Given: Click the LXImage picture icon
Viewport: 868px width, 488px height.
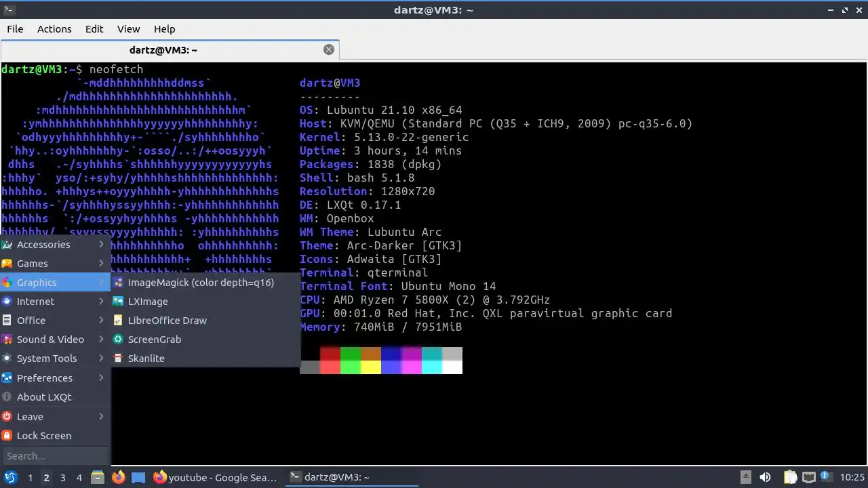Looking at the screenshot, I should [118, 302].
